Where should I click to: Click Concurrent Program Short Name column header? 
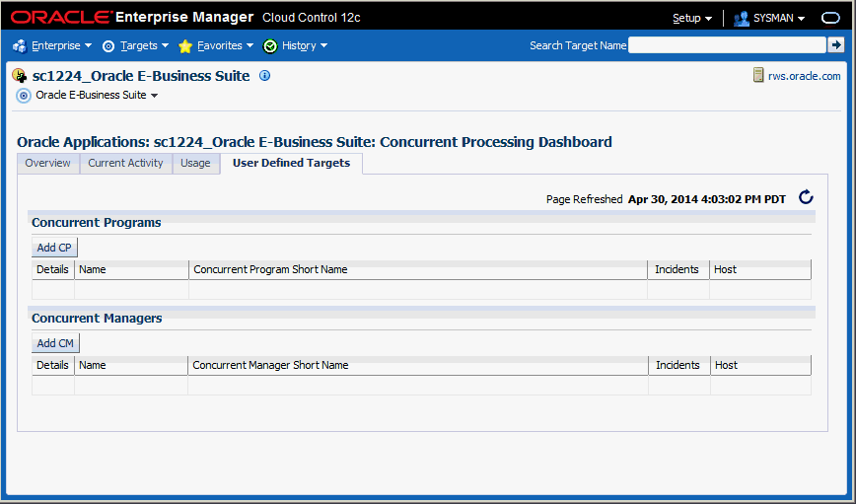click(417, 269)
